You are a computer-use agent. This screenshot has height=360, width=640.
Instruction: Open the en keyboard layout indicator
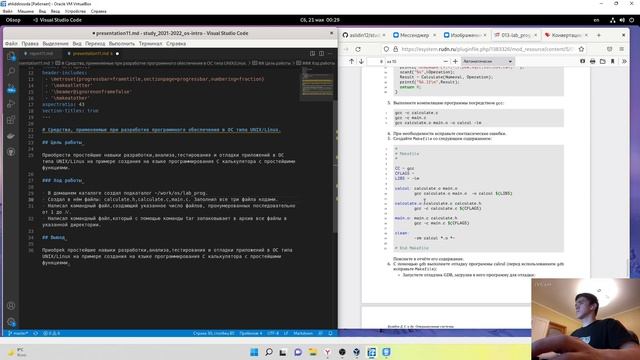pyautogui.click(x=596, y=20)
